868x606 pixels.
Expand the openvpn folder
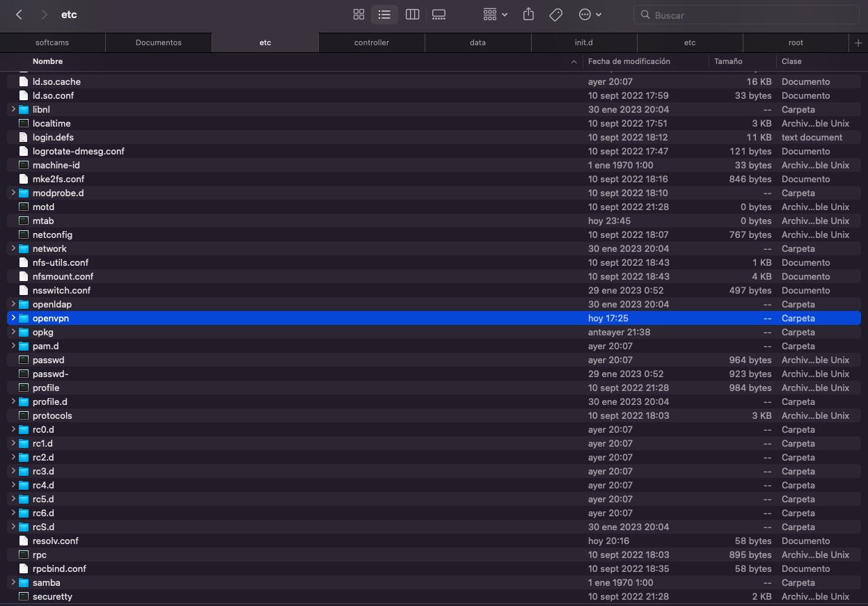pos(13,318)
